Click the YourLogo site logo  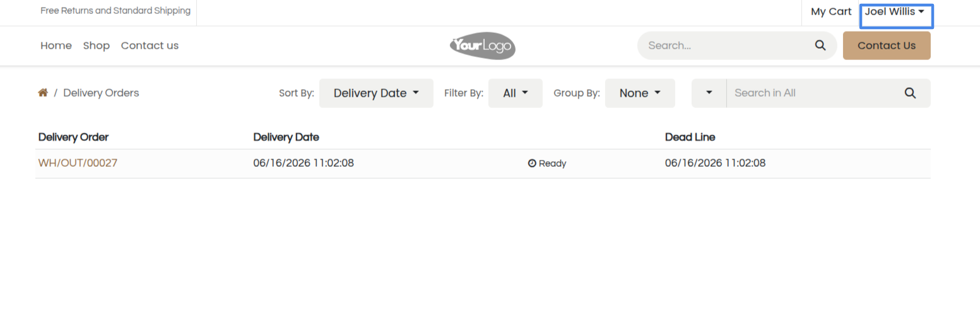(483, 45)
